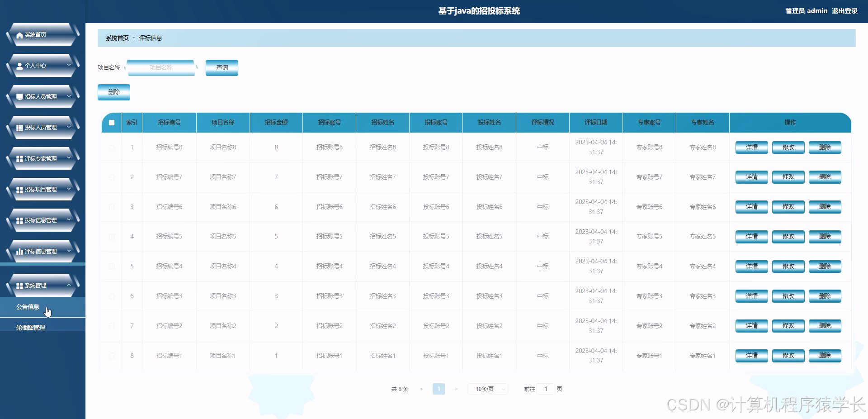Open the 系统首页 sidebar menu item
The height and width of the screenshot is (419, 868).
click(x=43, y=35)
